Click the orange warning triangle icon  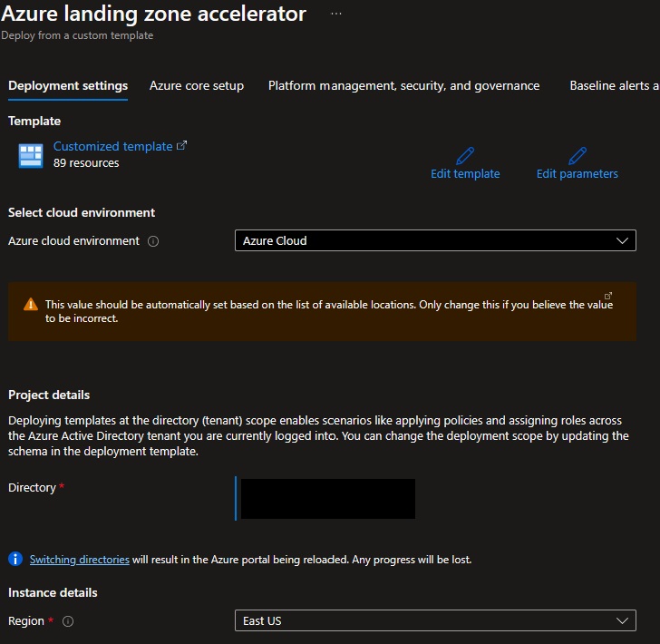(x=31, y=305)
